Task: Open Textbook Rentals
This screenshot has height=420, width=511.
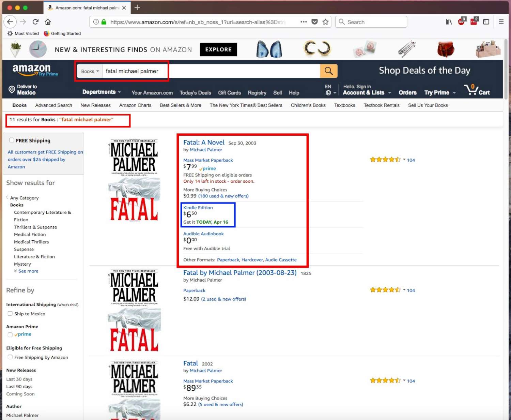Action: coord(382,105)
